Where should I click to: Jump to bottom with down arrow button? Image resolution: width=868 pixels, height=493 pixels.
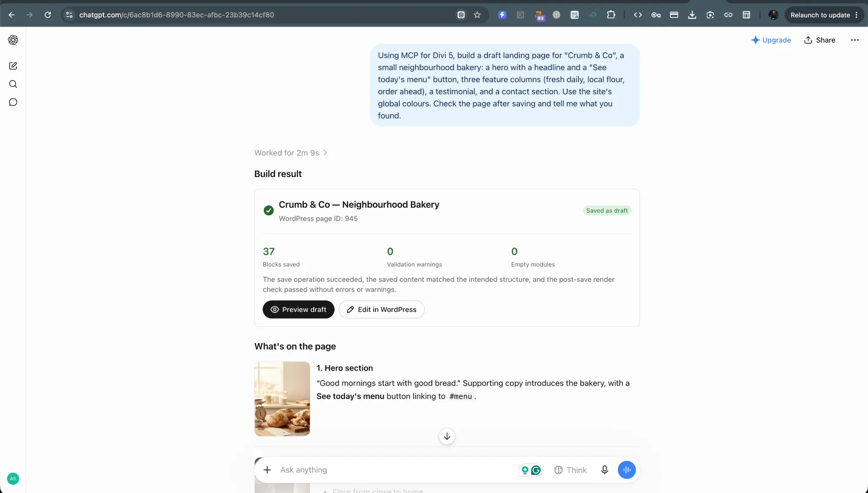click(447, 436)
